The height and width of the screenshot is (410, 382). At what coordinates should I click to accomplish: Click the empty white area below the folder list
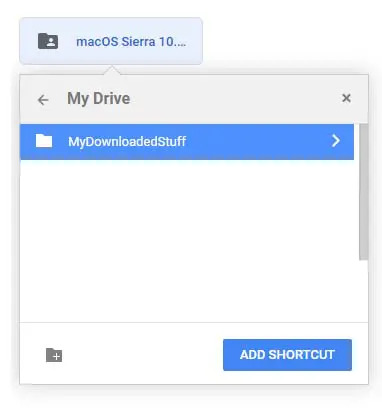click(x=187, y=240)
